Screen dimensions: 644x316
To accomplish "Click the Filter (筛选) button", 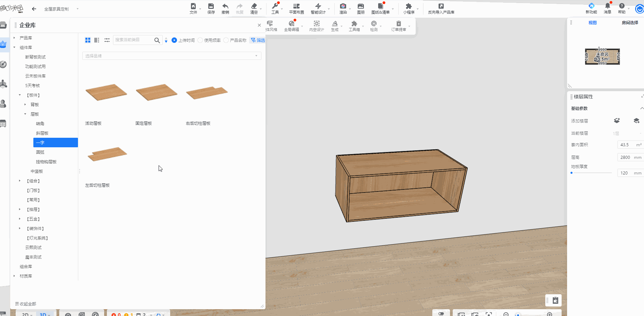I will coord(258,40).
